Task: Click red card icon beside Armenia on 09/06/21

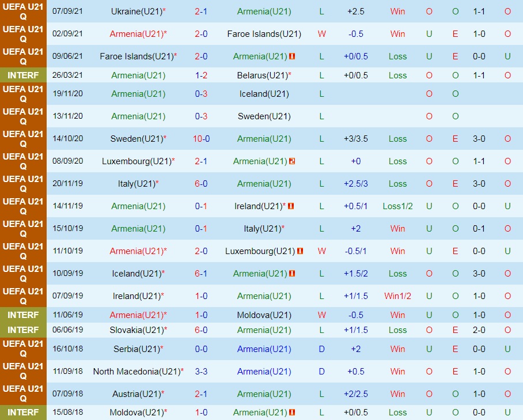Action: (x=292, y=56)
